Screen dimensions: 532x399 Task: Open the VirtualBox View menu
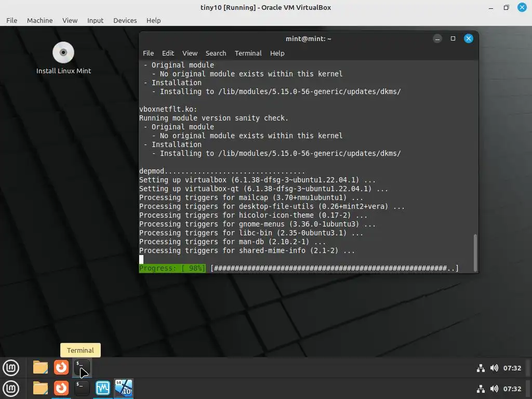click(x=70, y=20)
